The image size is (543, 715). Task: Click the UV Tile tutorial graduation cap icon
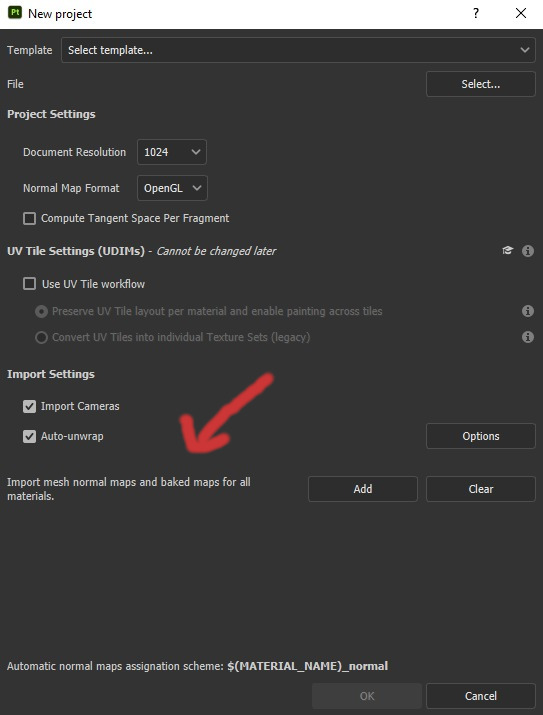(507, 250)
